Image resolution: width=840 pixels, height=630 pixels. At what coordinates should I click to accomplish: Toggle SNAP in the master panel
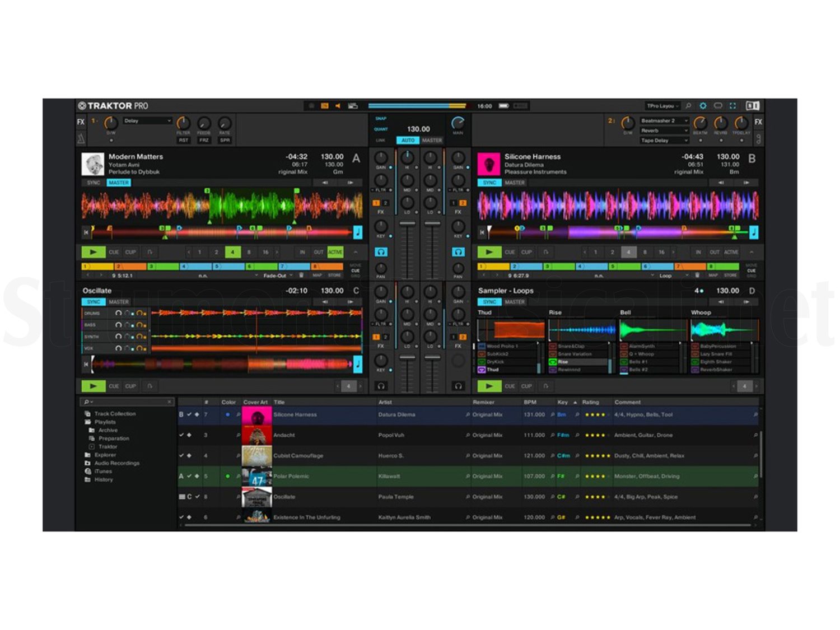click(381, 119)
